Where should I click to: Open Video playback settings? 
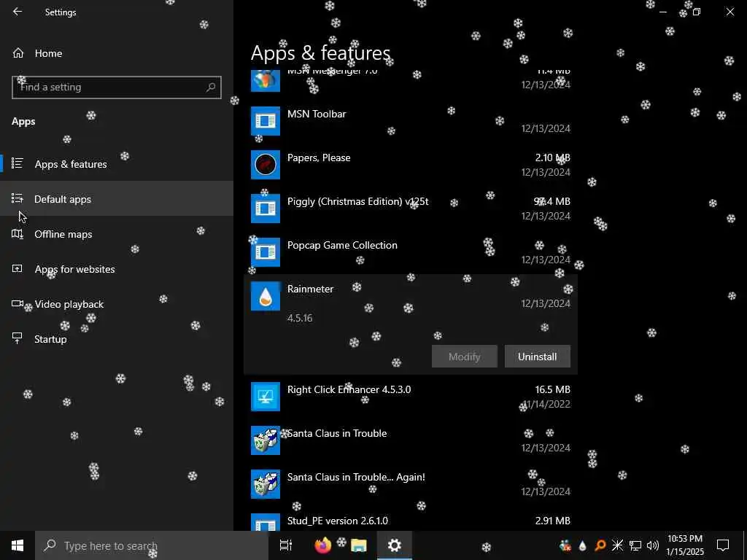(117, 304)
